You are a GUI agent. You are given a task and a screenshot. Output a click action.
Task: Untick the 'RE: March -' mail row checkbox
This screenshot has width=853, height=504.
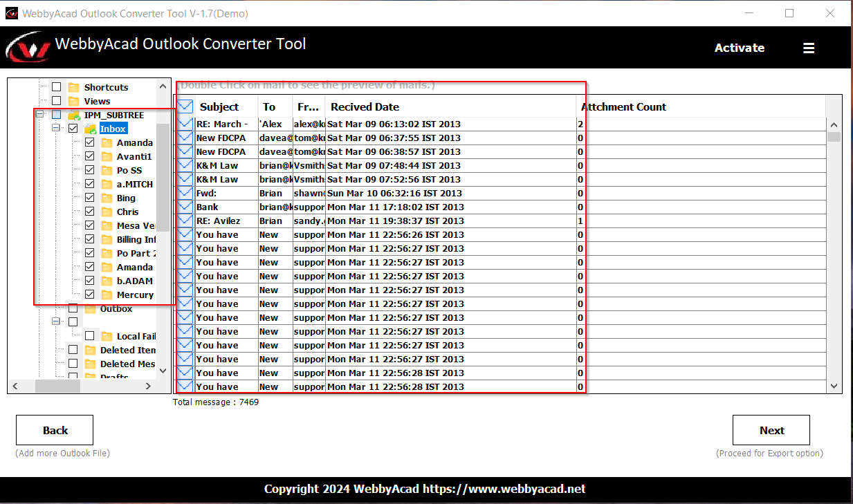(x=185, y=124)
